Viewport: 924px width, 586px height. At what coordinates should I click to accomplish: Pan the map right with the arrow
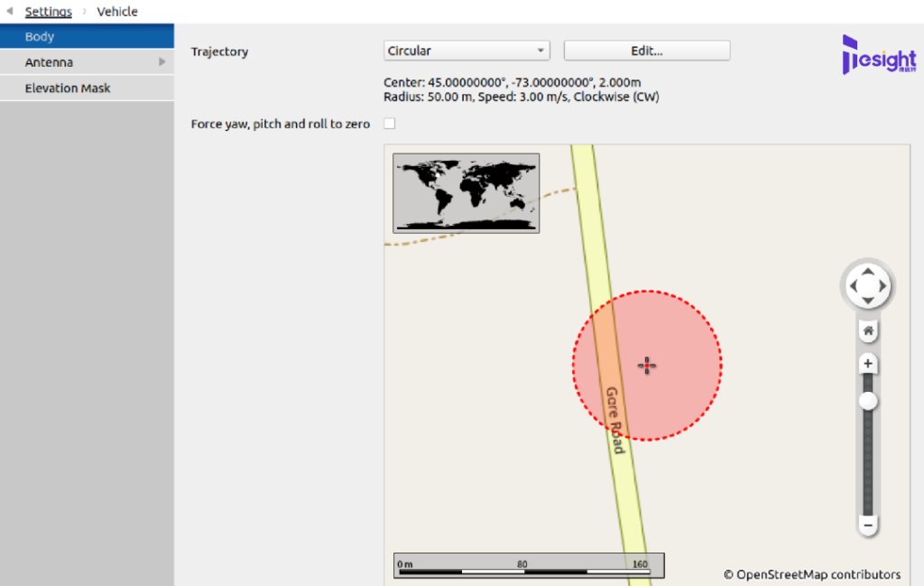point(882,286)
